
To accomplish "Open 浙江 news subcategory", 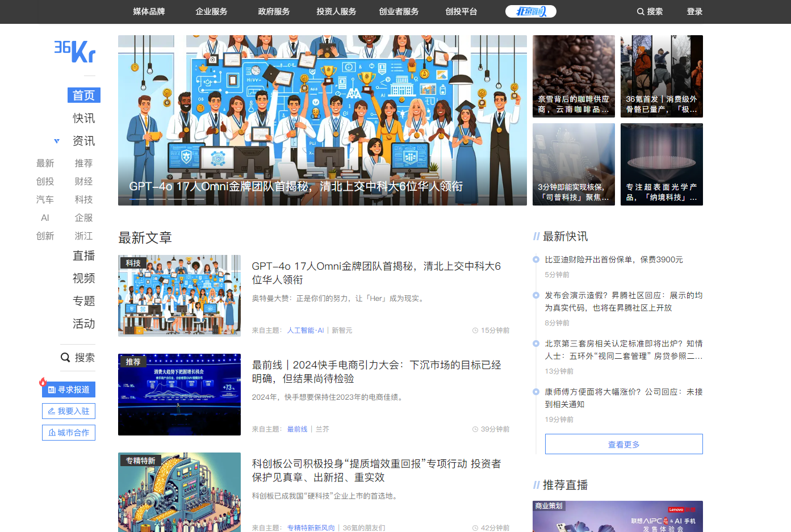I will [x=83, y=236].
